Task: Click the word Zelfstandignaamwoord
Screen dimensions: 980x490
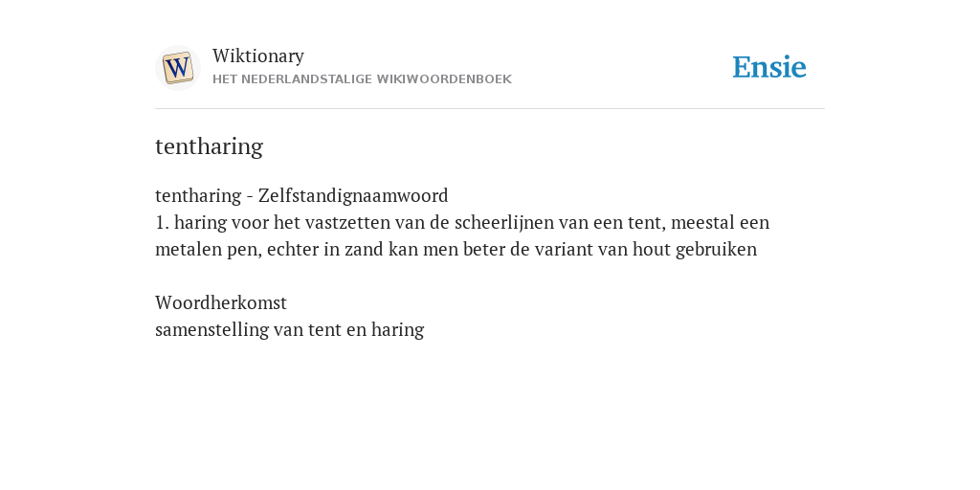Action: pos(353,195)
